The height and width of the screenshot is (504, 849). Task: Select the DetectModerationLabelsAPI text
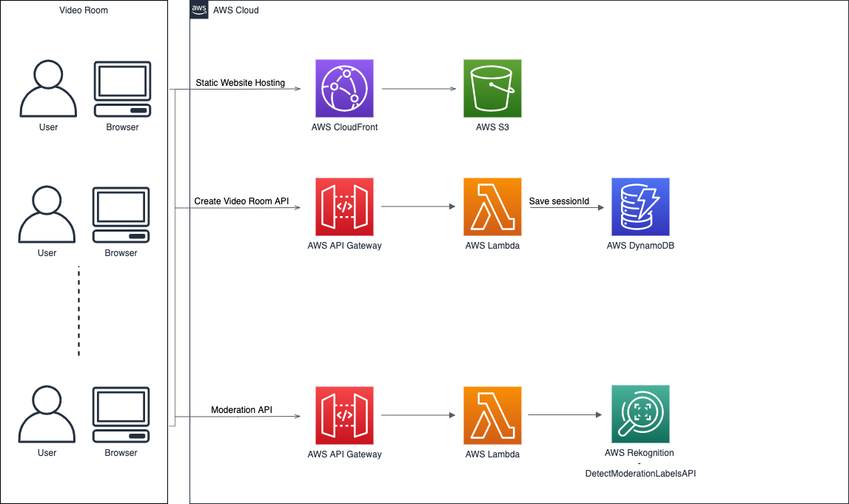point(640,474)
